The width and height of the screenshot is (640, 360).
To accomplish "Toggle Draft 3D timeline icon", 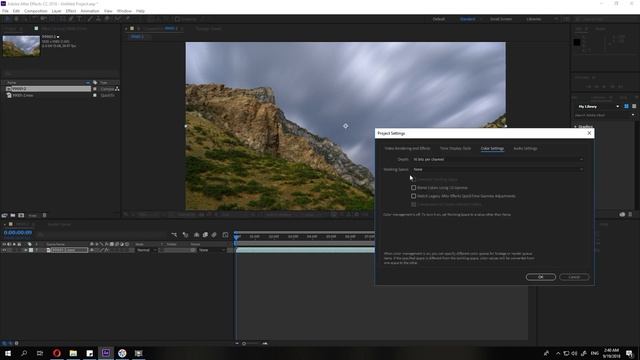I will tap(186, 235).
